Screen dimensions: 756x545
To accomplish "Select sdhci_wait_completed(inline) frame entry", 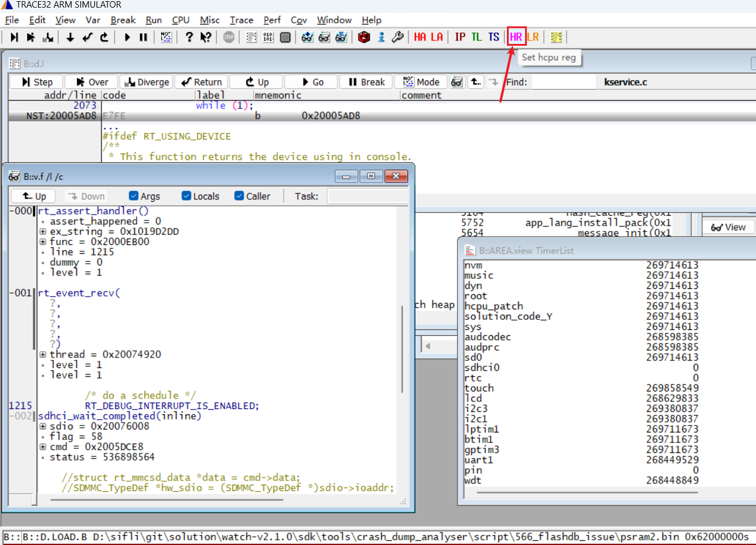I will tap(120, 416).
